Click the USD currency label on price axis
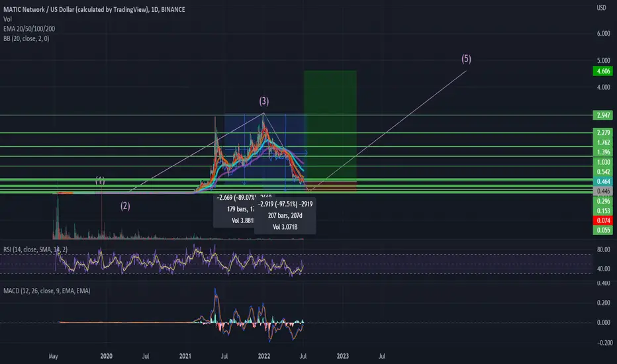The image size is (617, 364). tap(601, 8)
